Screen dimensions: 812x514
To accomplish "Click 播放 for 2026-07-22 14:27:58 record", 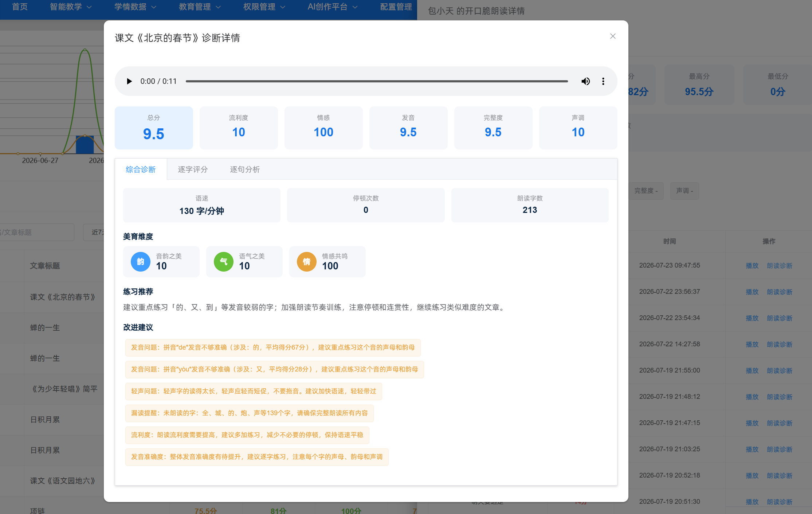I will pos(752,344).
